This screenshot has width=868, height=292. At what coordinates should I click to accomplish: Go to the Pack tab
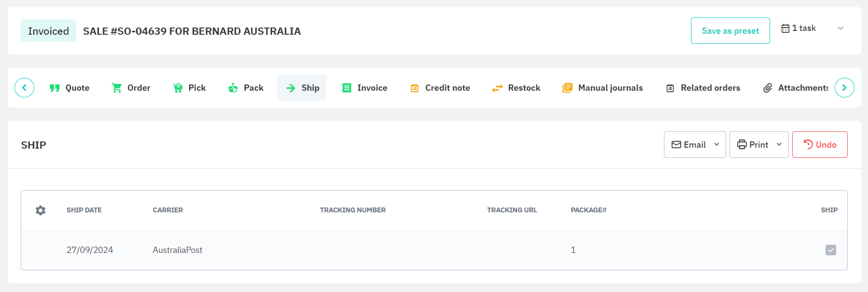246,88
